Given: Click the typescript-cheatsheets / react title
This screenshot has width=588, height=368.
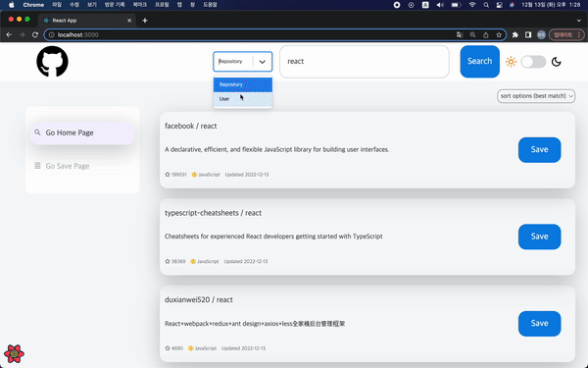Looking at the screenshot, I should pyautogui.click(x=213, y=213).
